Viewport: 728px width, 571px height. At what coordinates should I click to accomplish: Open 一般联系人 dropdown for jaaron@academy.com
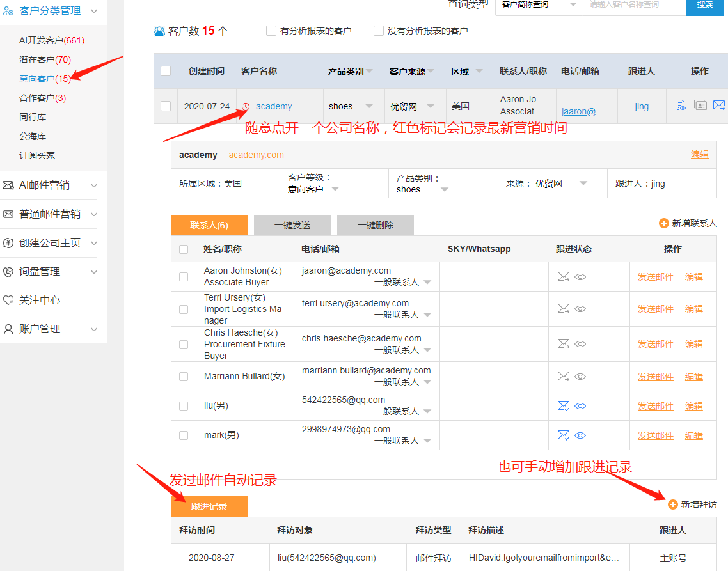point(427,282)
